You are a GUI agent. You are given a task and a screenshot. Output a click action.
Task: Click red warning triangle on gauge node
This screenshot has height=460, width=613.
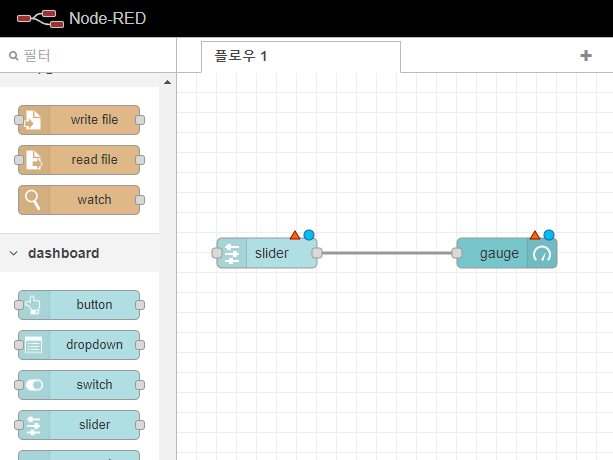[x=535, y=235]
